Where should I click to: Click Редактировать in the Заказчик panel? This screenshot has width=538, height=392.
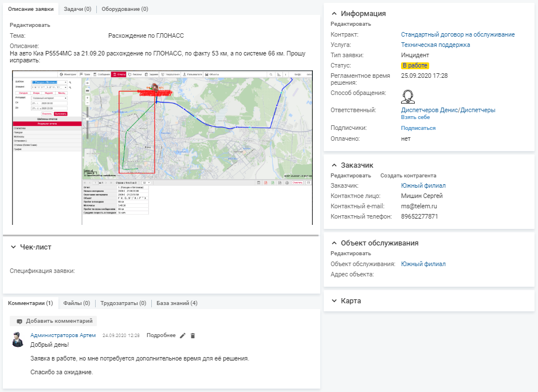point(351,176)
